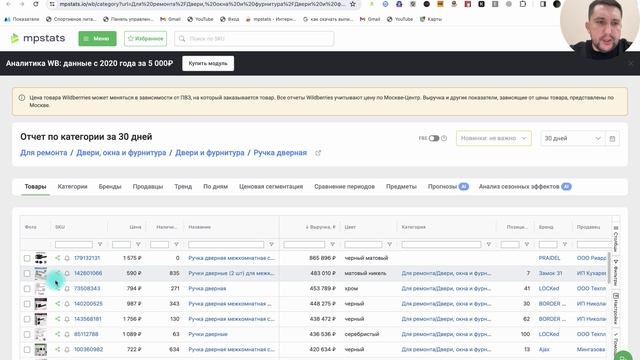Share product 100360982 via share icon
640x360 pixels.
58,349
